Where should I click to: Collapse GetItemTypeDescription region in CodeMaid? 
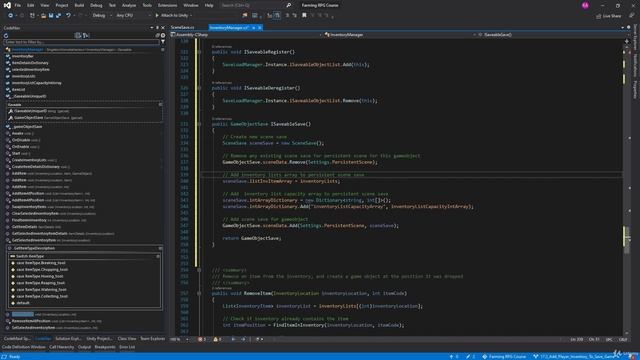tap(160, 248)
